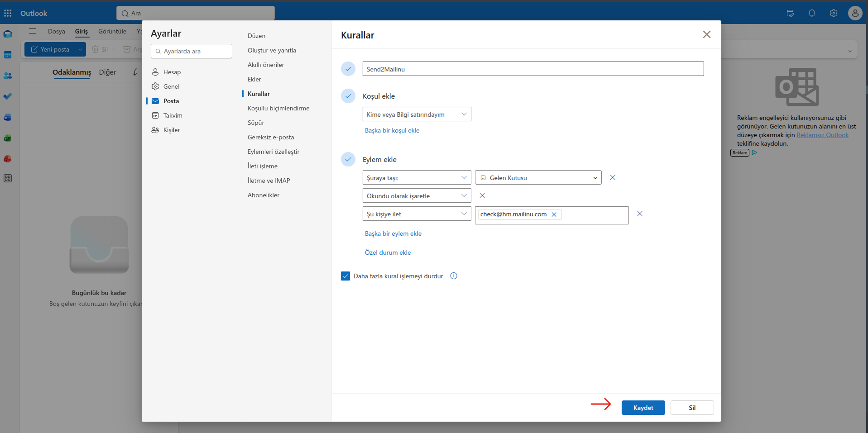The width and height of the screenshot is (868, 433).
Task: Expand the 'Şu kişiye ilet' action dropdown
Action: click(417, 214)
